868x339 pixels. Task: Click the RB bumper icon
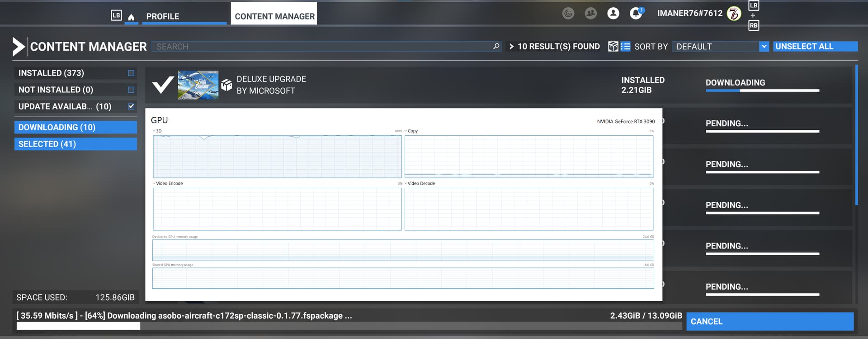click(753, 25)
